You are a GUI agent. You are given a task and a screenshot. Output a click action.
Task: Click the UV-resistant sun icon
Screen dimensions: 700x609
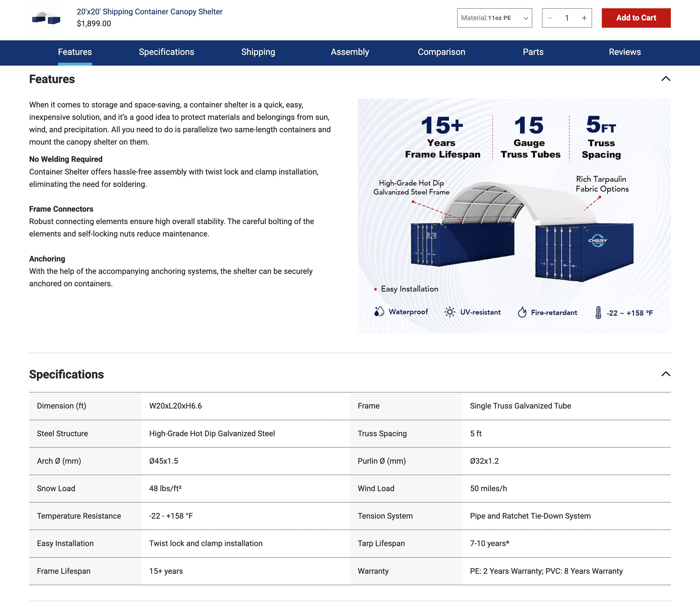click(450, 312)
